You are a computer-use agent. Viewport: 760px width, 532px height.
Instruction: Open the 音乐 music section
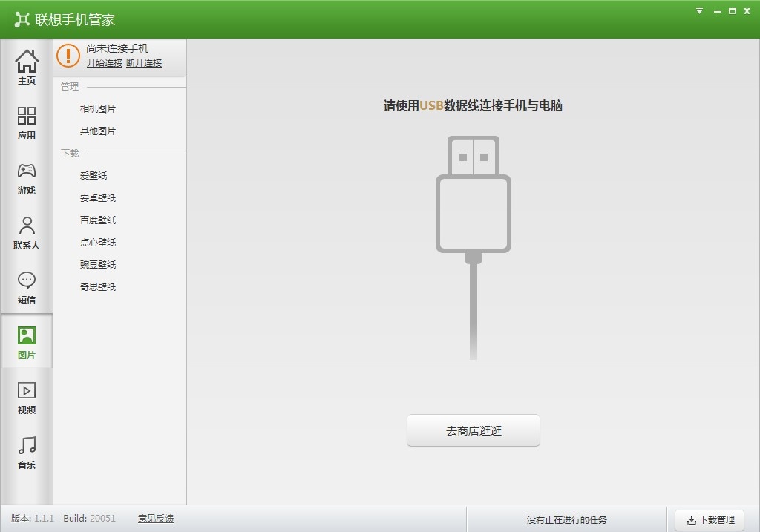point(27,452)
